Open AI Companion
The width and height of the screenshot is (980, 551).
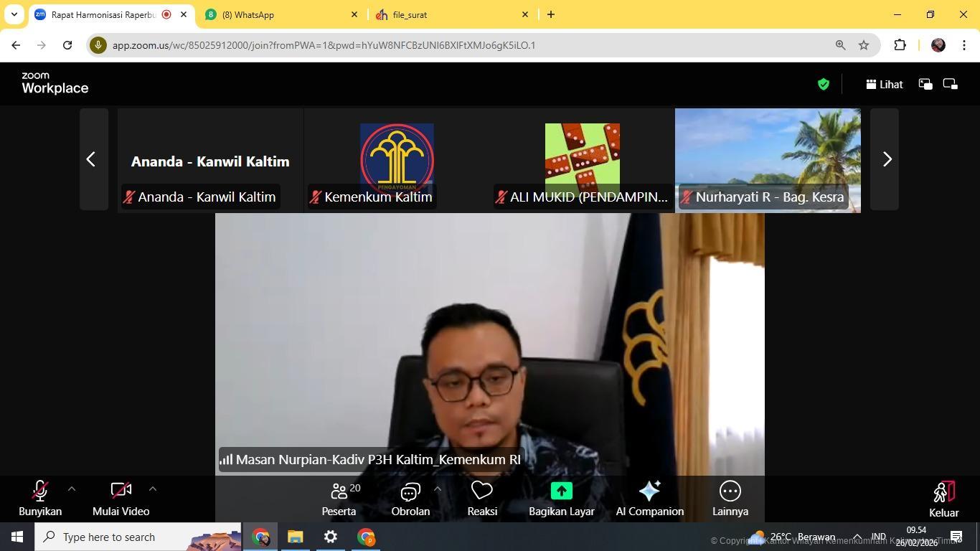(648, 499)
